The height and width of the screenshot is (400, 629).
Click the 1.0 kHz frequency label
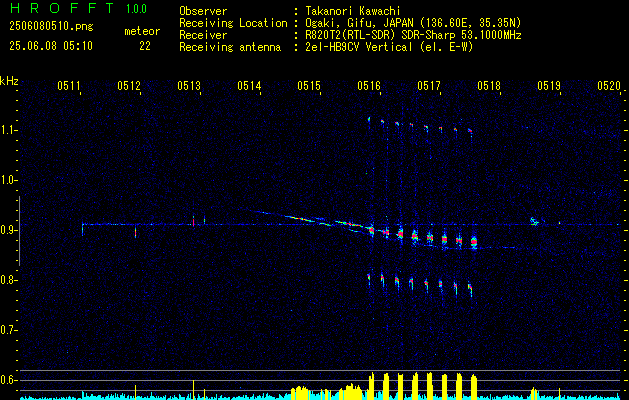click(7, 181)
